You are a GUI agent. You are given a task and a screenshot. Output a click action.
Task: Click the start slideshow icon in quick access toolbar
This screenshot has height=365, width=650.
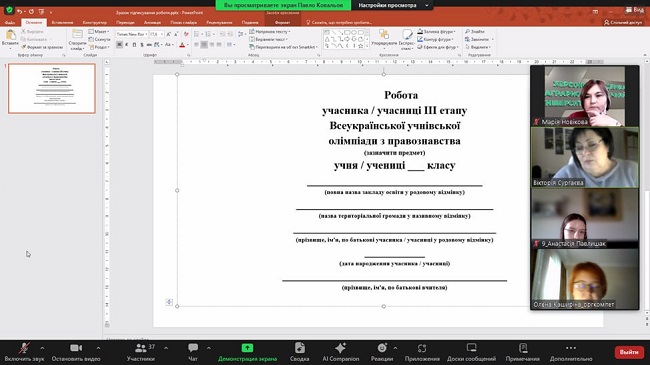click(x=41, y=12)
